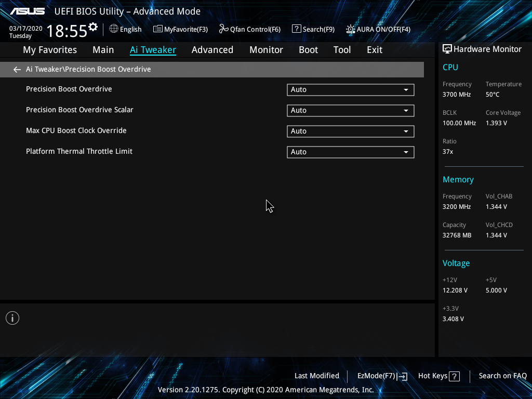This screenshot has height=399, width=532.
Task: Click the 18:55 clock time
Action: point(67,31)
